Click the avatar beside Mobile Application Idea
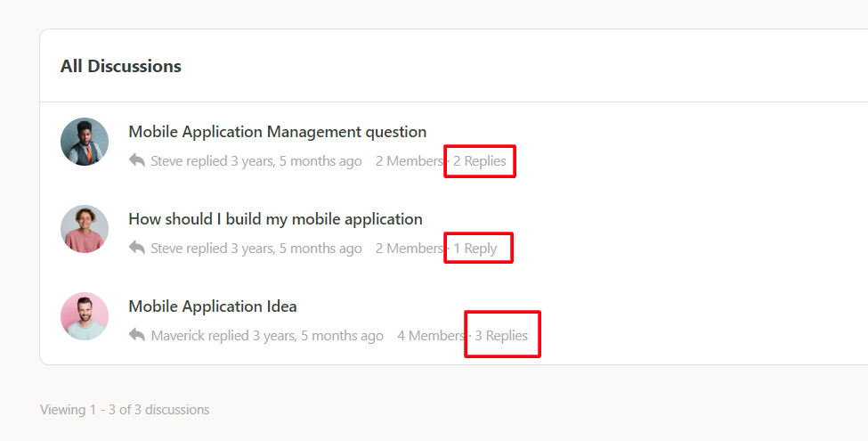868x441 pixels. 85,316
